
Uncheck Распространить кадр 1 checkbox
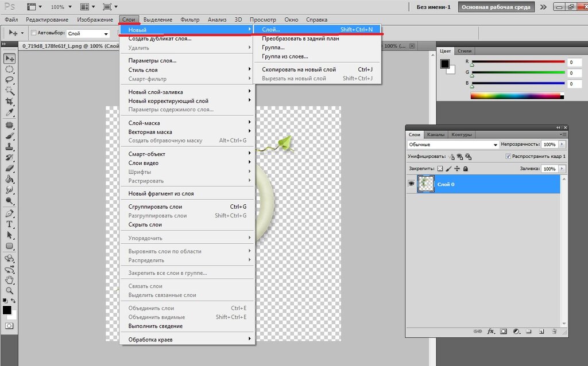pos(508,156)
